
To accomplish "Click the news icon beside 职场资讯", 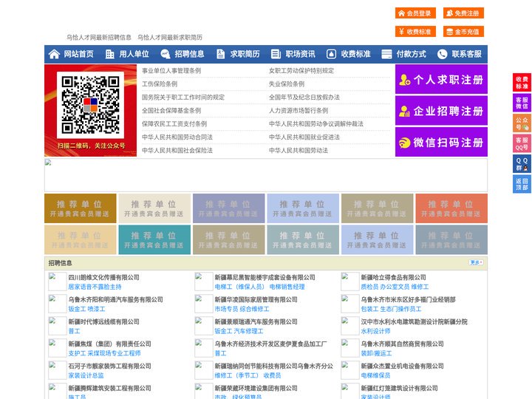I will point(276,54).
